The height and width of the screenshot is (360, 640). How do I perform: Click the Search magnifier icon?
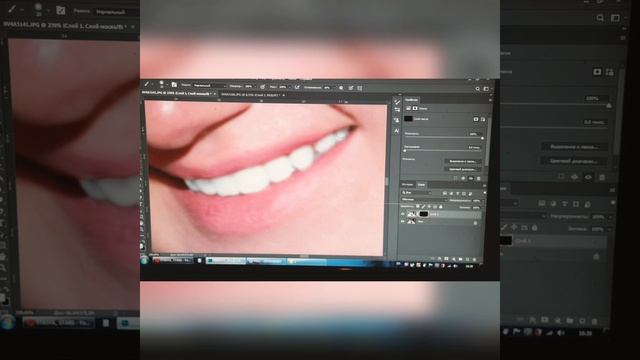pos(478,89)
